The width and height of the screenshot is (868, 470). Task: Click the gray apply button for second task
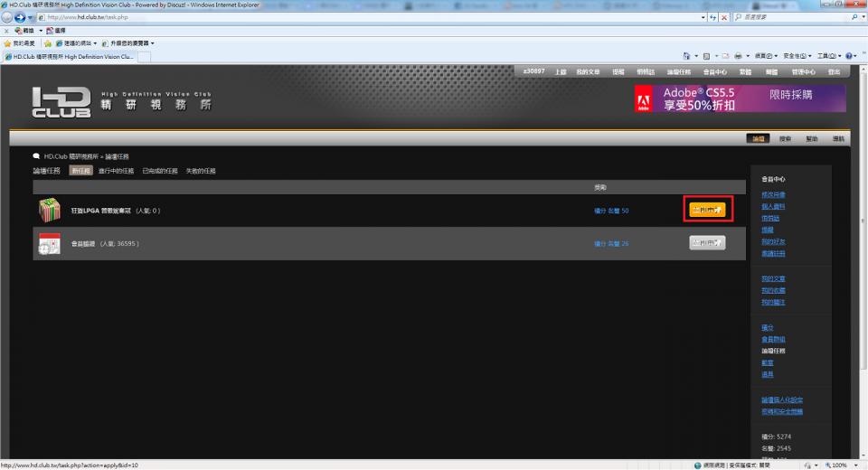point(708,243)
